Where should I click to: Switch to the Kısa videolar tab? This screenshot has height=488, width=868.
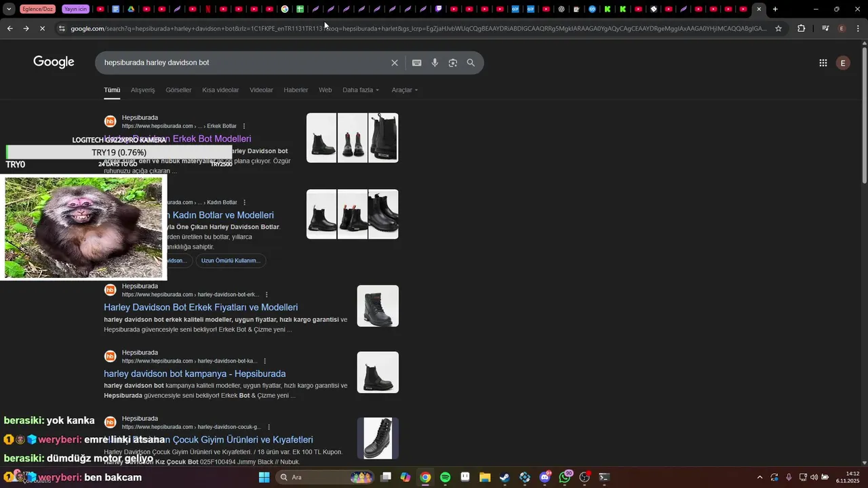tap(220, 90)
